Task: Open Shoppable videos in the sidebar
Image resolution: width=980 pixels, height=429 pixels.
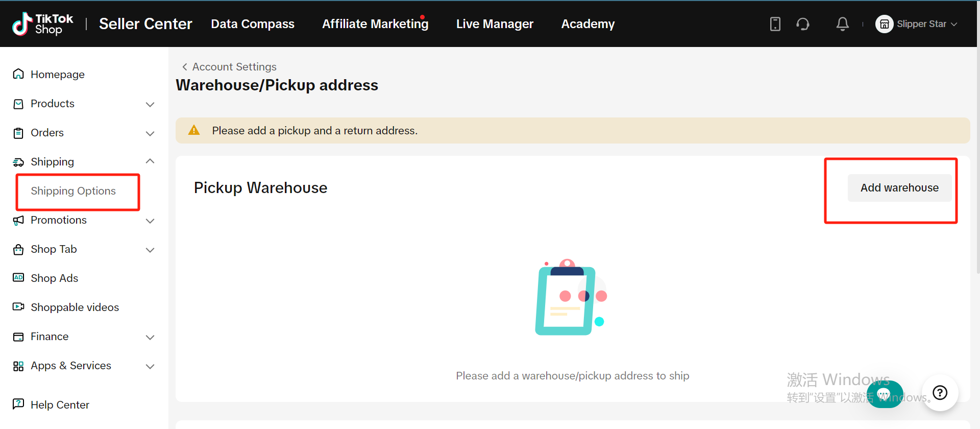Action: (x=75, y=307)
